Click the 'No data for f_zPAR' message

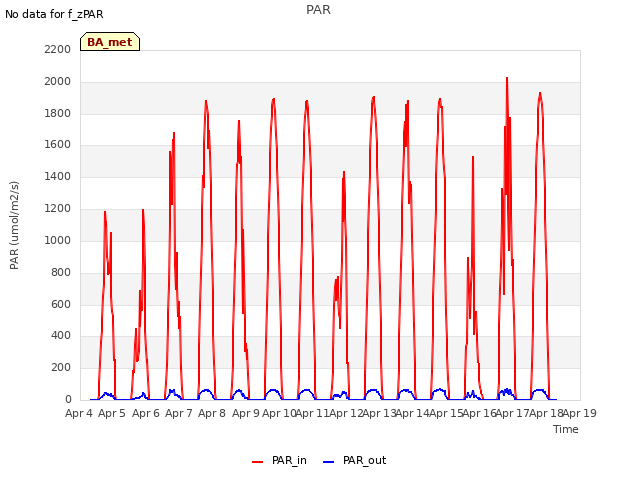[x=54, y=14]
